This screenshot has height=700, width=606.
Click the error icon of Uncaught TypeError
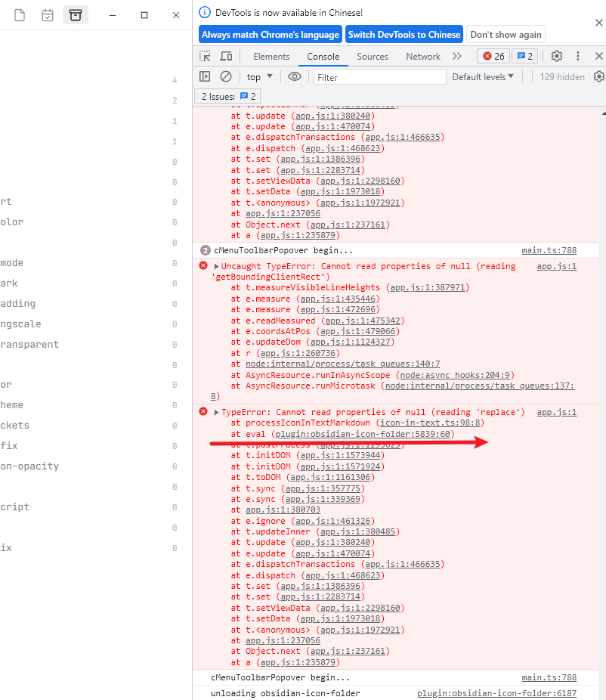point(203,265)
